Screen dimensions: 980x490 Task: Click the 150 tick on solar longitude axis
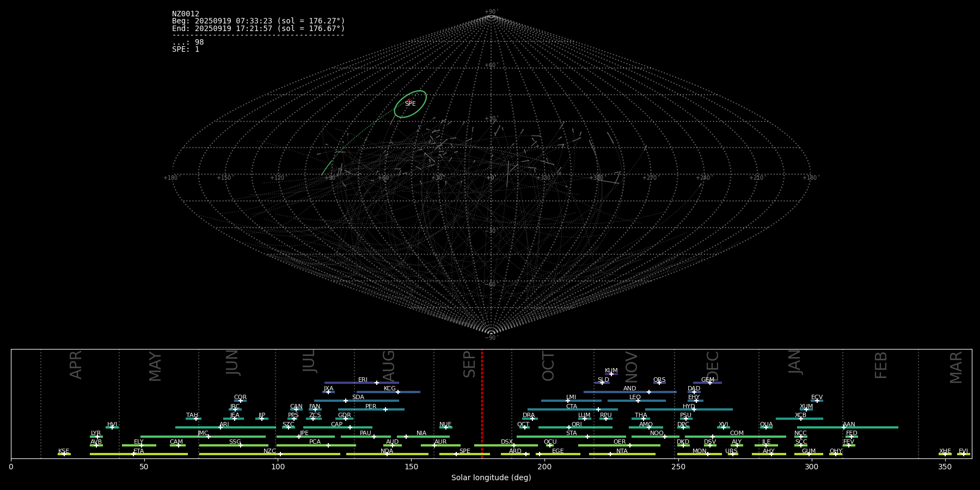[411, 467]
